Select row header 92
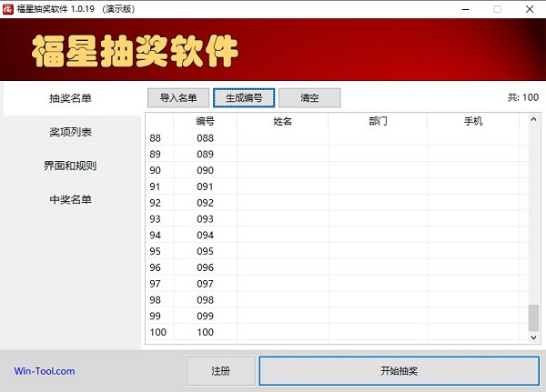The image size is (546, 392). point(159,203)
